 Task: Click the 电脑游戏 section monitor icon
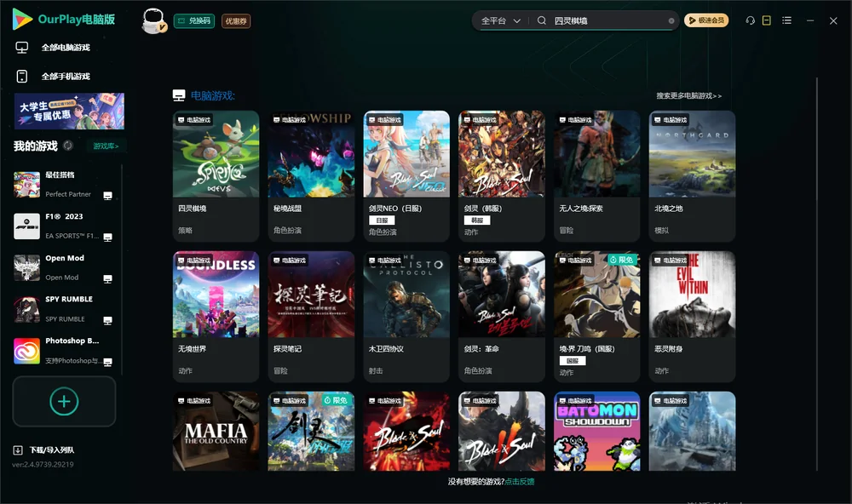click(x=179, y=95)
